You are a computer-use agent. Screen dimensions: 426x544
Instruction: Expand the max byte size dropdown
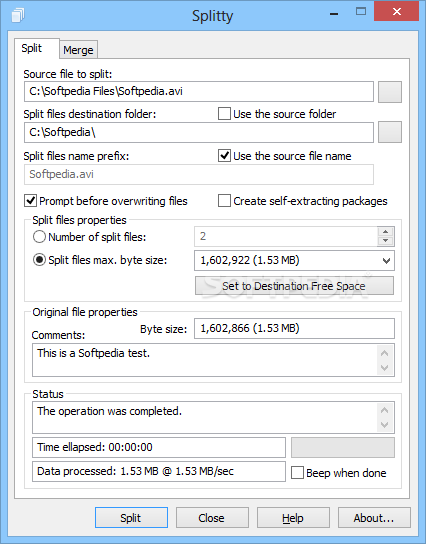pyautogui.click(x=386, y=261)
